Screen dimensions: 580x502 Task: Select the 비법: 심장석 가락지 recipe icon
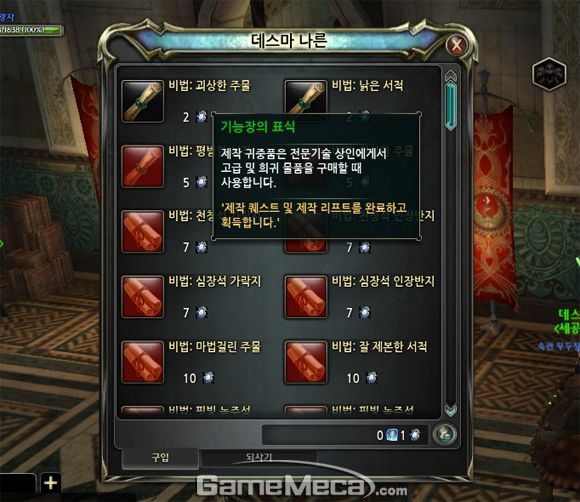[x=142, y=297]
